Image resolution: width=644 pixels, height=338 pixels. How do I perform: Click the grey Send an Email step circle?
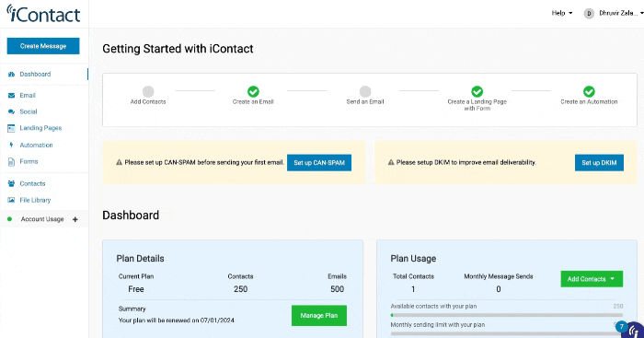coord(365,91)
